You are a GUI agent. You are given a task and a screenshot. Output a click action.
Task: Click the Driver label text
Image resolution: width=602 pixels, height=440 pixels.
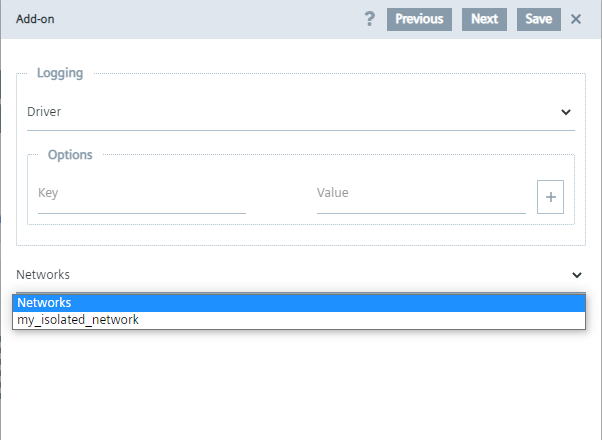coord(44,113)
